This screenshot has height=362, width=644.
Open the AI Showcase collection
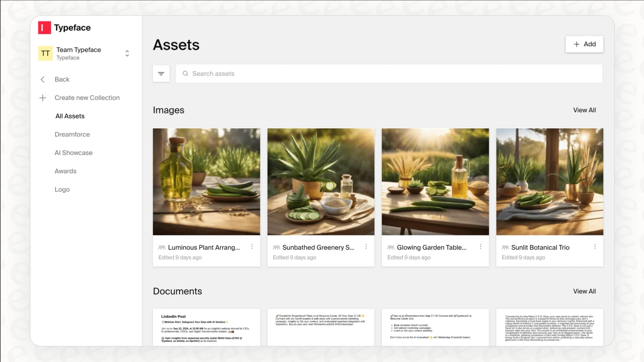pyautogui.click(x=74, y=153)
